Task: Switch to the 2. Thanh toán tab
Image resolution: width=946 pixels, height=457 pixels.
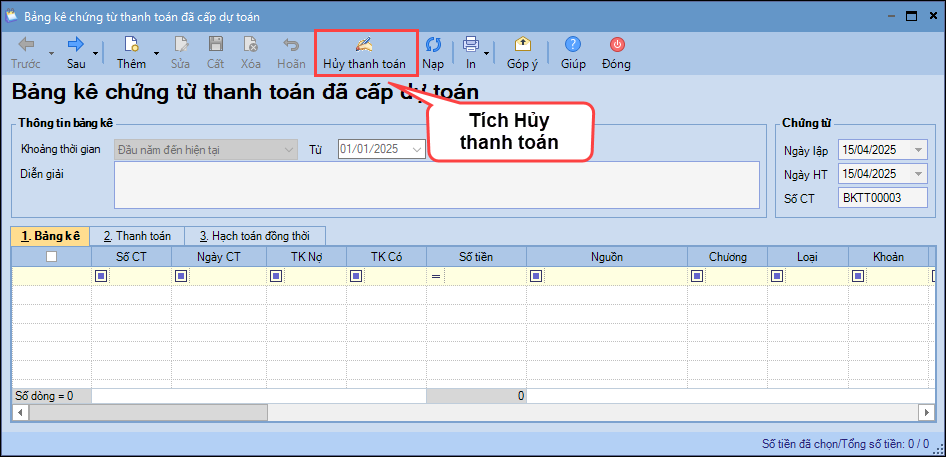Action: [x=137, y=236]
